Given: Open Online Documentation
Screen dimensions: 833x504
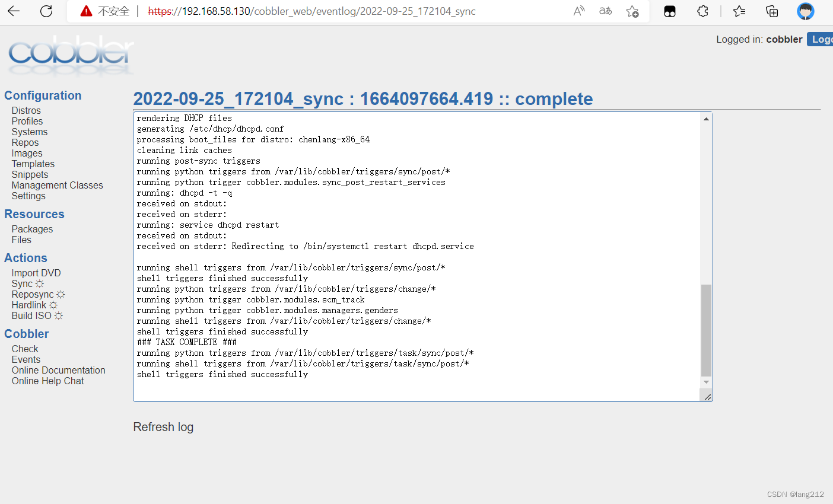Looking at the screenshot, I should click(58, 370).
